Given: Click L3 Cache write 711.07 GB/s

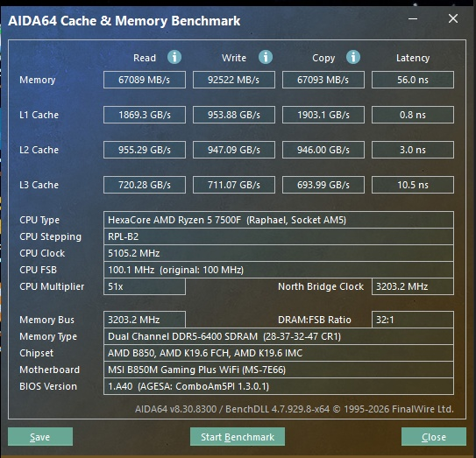Looking at the screenshot, I should tap(234, 185).
